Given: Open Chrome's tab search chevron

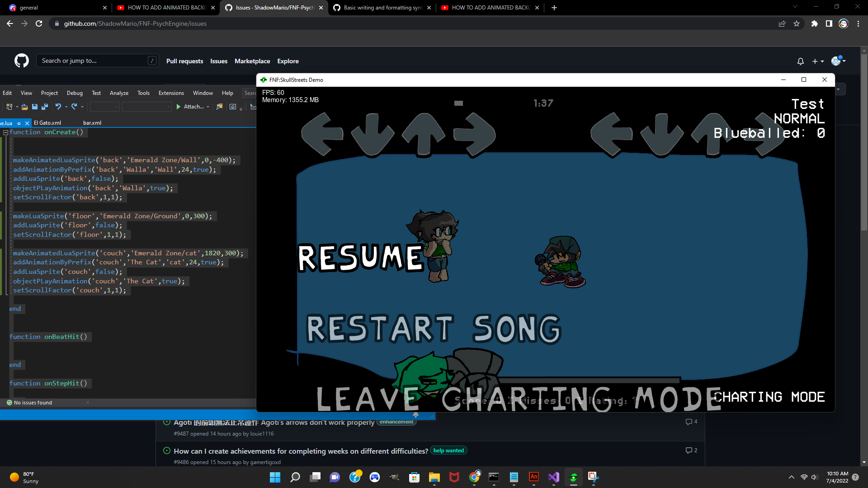Looking at the screenshot, I should (x=795, y=7).
